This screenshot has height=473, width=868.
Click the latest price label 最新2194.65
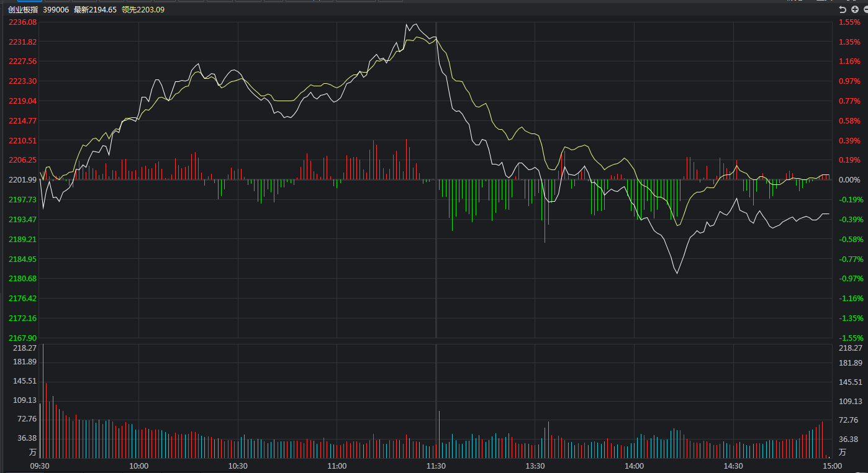click(x=95, y=10)
